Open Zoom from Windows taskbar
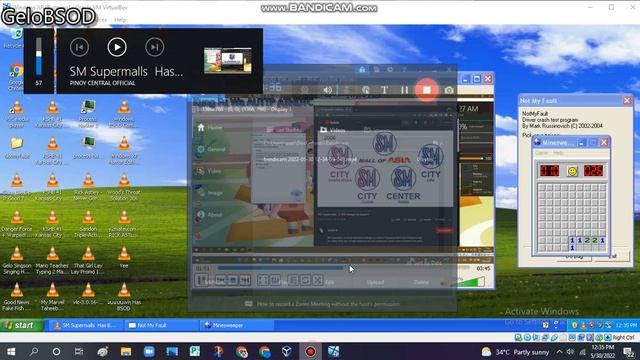The image size is (640, 360). point(149,351)
